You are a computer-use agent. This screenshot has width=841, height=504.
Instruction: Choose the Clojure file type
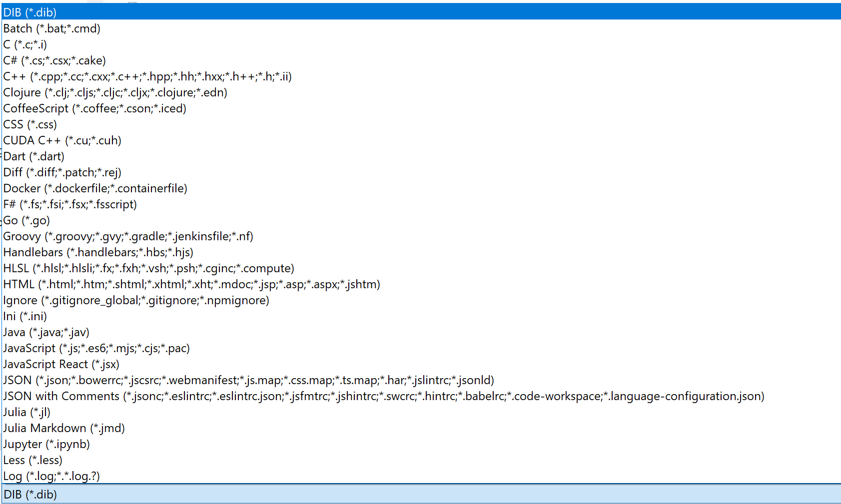pyautogui.click(x=421, y=92)
